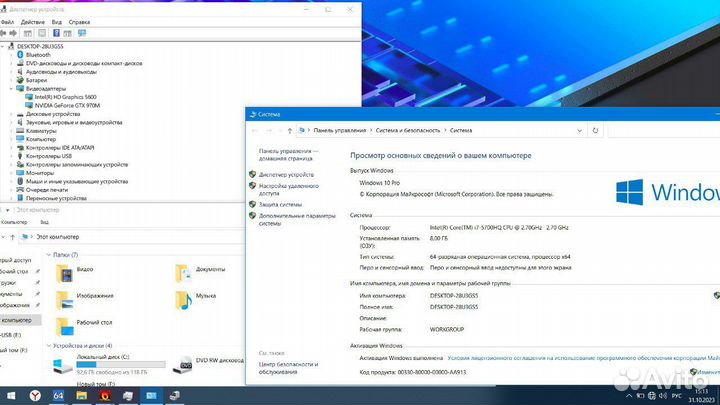The height and width of the screenshot is (405, 720).
Task: Click the Локальный диск (C:) usage bar
Action: pyautogui.click(x=121, y=364)
